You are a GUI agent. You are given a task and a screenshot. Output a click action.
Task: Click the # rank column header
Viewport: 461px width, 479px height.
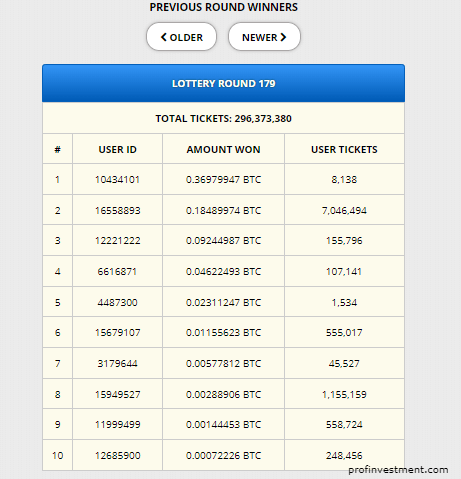point(57,149)
